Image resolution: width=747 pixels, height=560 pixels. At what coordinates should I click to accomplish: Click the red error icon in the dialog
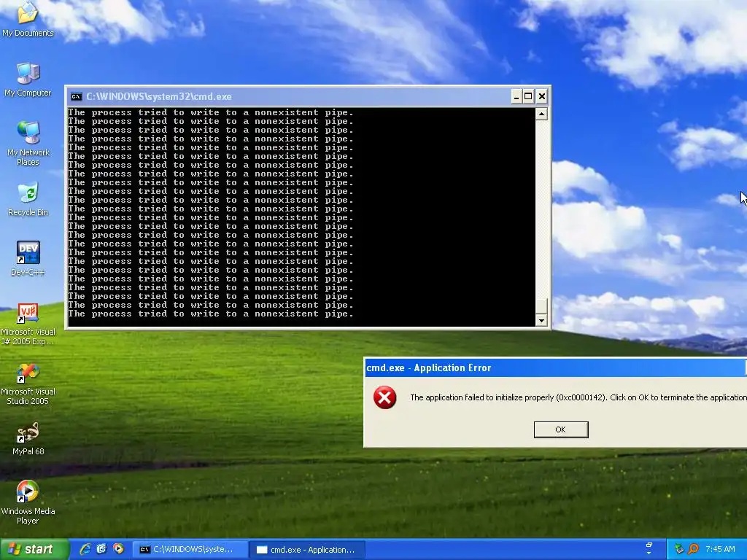(x=385, y=397)
